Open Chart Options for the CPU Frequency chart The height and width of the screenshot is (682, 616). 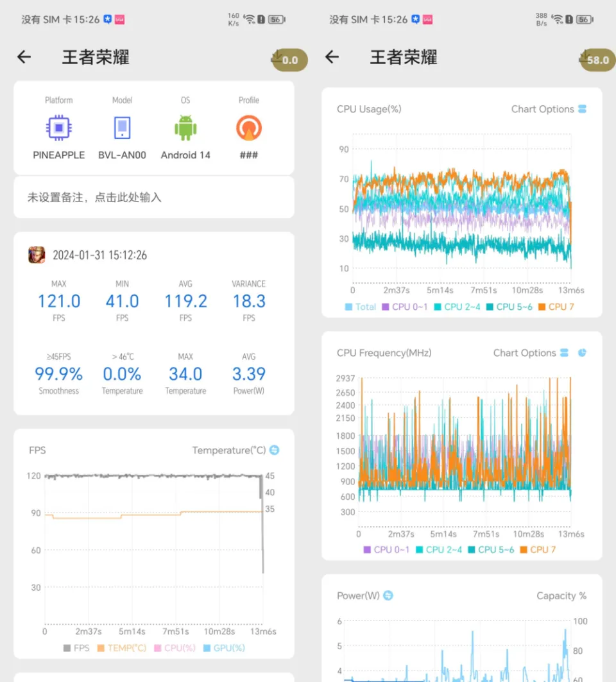pyautogui.click(x=531, y=353)
